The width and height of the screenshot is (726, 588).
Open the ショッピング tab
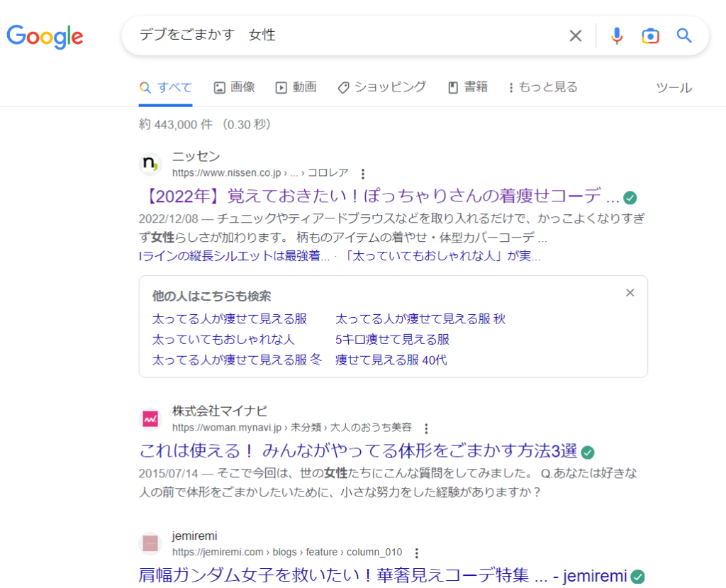382,87
